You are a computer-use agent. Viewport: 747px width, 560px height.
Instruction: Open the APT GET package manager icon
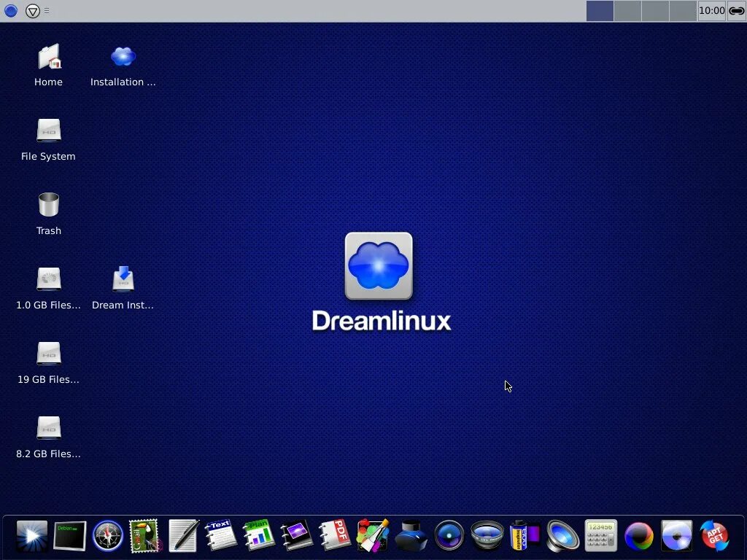(x=714, y=536)
